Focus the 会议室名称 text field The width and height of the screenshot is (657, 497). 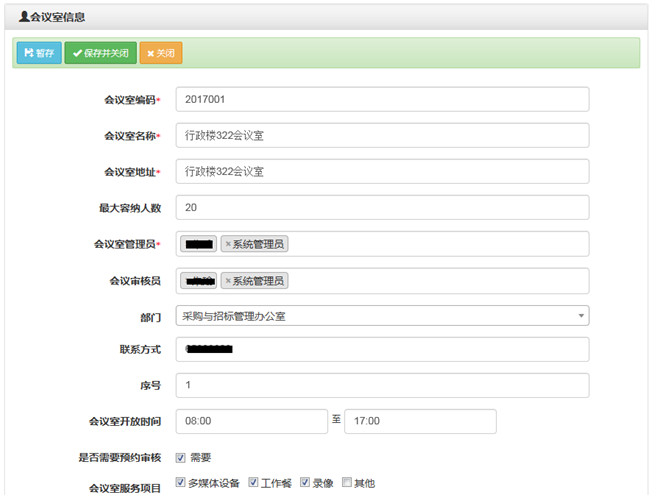point(381,135)
